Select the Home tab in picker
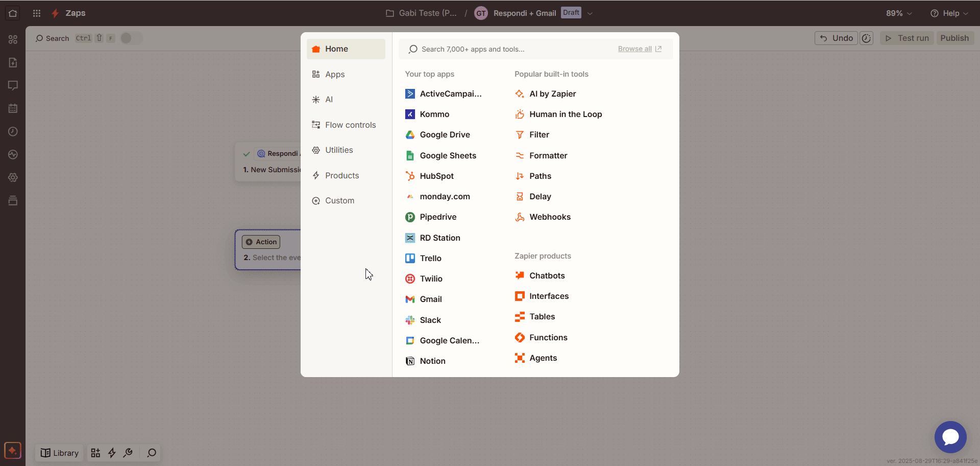Screen dimensions: 980x466 [346, 49]
